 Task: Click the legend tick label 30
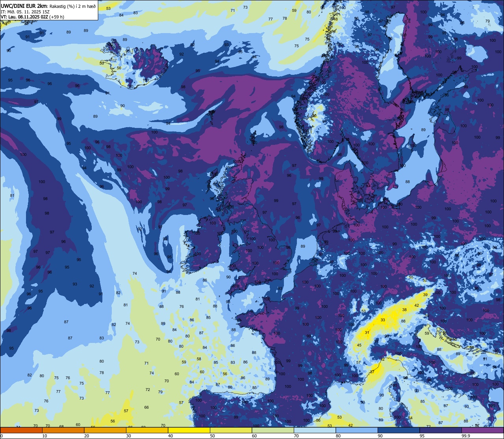[x=128, y=436]
